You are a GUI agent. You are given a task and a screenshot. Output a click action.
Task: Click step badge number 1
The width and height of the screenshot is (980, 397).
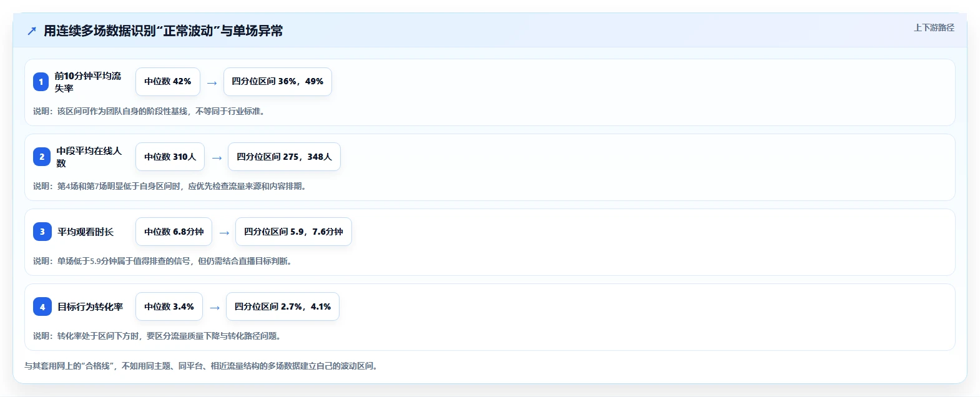click(x=41, y=82)
